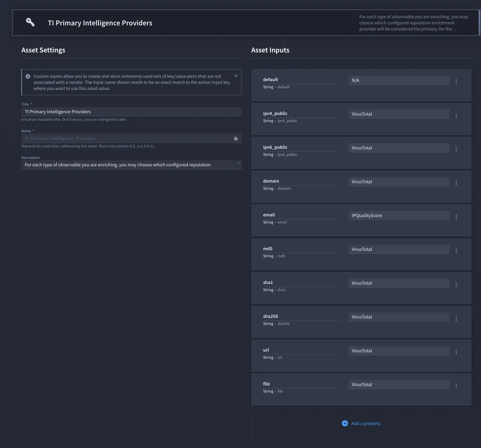The image size is (481, 448).
Task: Edit the sha1 value field
Action: pos(399,283)
